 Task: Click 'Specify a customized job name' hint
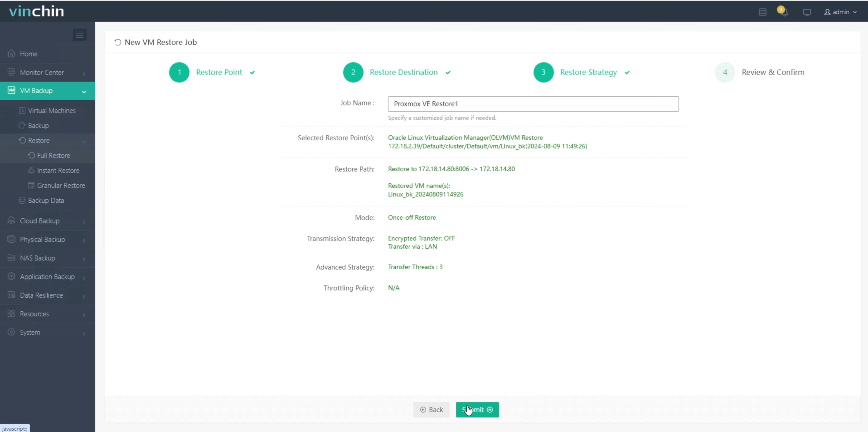click(442, 118)
